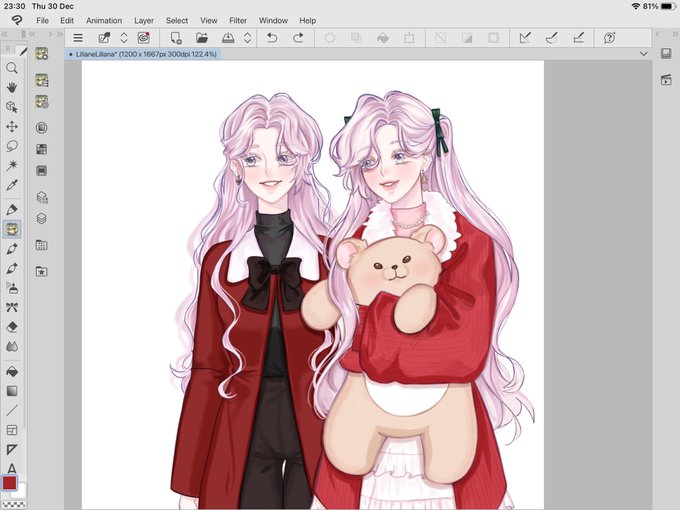Select the highlighted Brush tool
Screen dimensions: 680x510
pos(12,229)
